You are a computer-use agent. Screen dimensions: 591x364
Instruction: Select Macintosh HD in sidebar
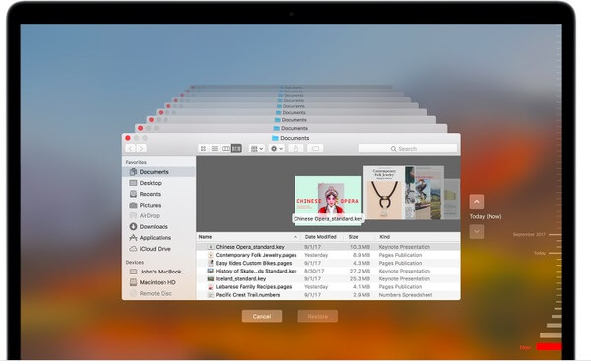pyautogui.click(x=159, y=282)
